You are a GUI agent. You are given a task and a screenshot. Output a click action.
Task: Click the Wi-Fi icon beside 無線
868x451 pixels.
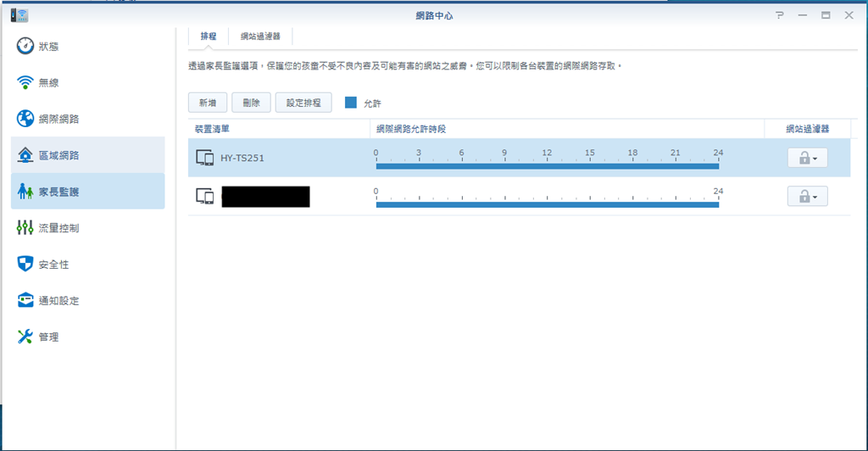click(25, 82)
